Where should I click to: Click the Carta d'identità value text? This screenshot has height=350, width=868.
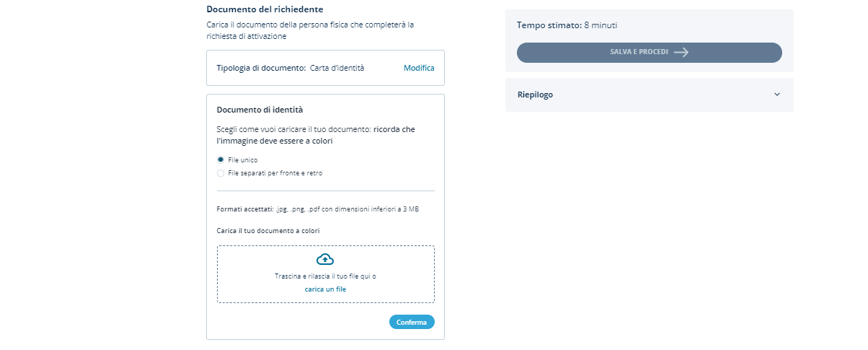point(337,68)
